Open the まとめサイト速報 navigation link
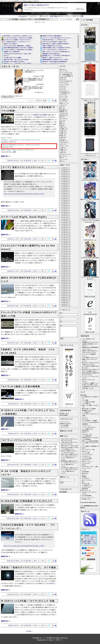This screenshot has height=644, width=100. [78, 16]
